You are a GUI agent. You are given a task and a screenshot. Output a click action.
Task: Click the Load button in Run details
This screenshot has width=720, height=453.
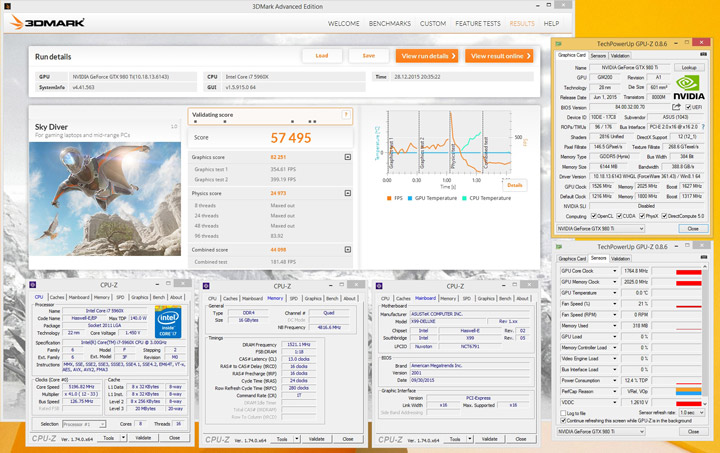pos(322,56)
